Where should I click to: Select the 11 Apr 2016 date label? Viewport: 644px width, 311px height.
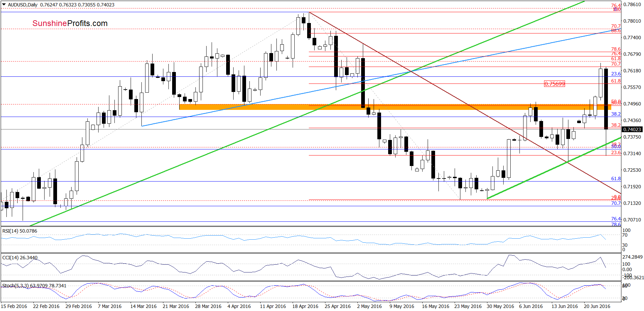273,306
